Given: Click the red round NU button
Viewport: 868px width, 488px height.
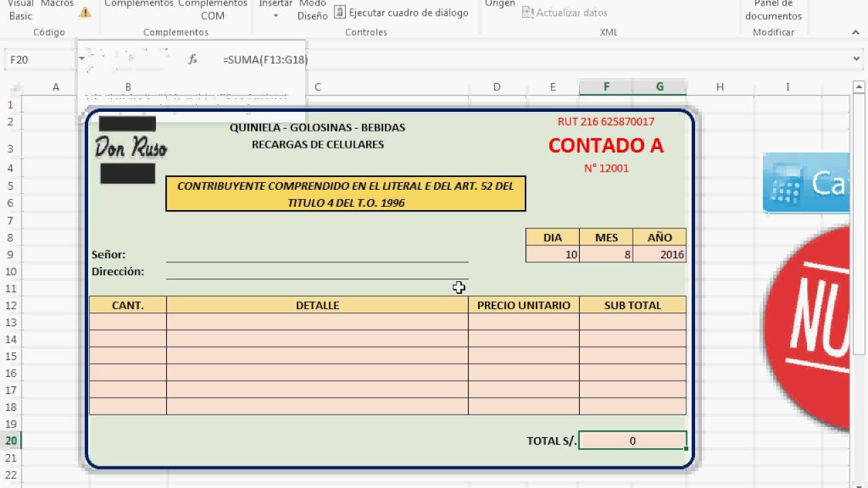Looking at the screenshot, I should coord(808,327).
